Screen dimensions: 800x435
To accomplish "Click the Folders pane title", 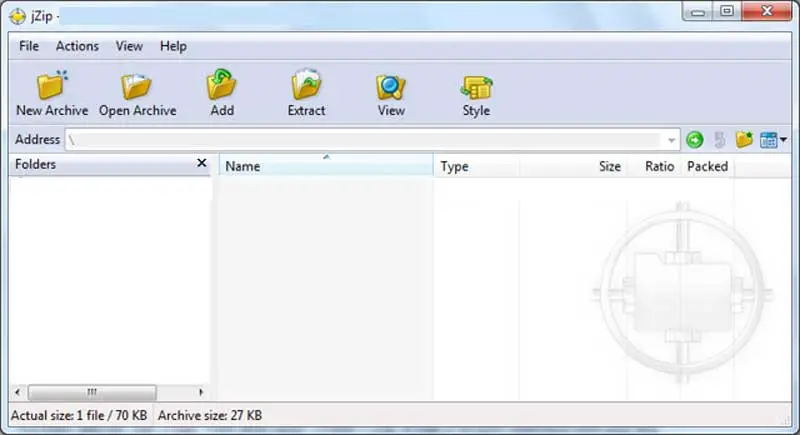I will tap(35, 164).
